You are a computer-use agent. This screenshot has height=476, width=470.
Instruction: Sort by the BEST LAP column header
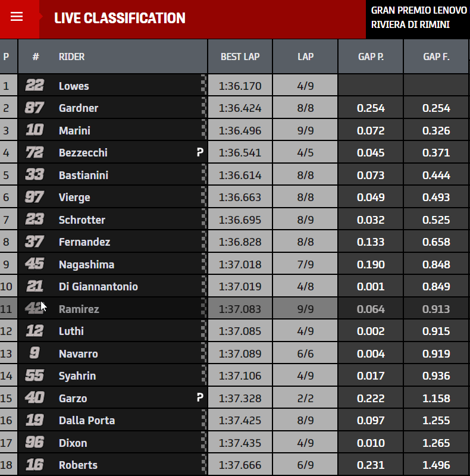[x=240, y=57]
